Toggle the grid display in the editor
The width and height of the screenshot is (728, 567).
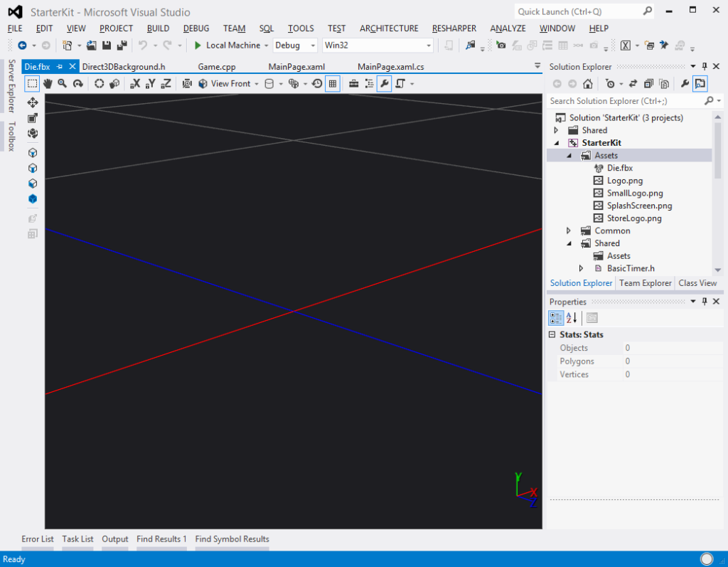click(x=332, y=83)
